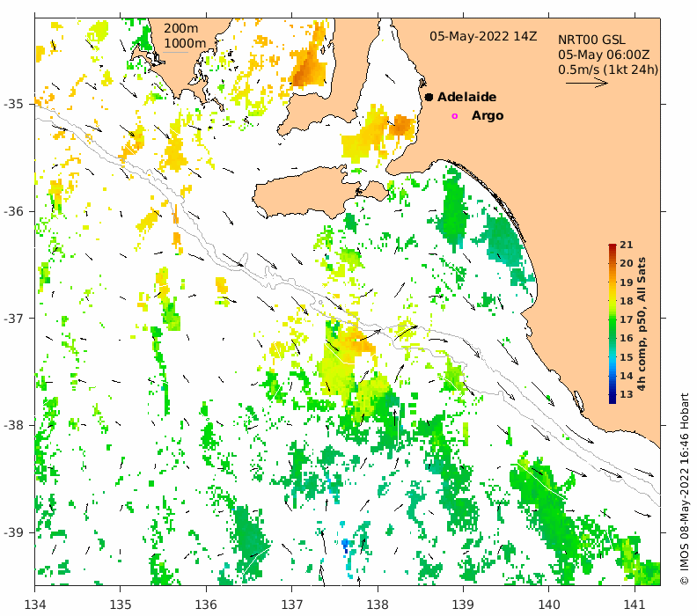The image size is (697, 616).
Task: Click the latitude label -39
Action: click(13, 532)
